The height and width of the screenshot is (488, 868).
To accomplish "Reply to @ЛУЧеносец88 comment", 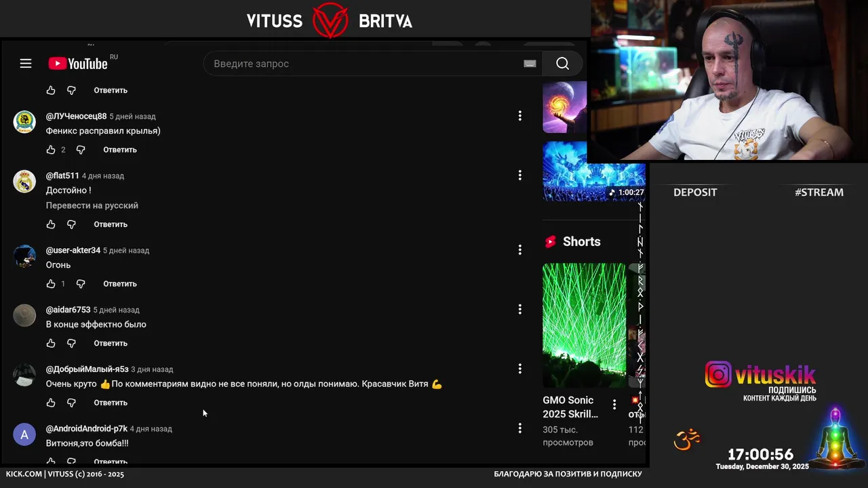I will (120, 150).
